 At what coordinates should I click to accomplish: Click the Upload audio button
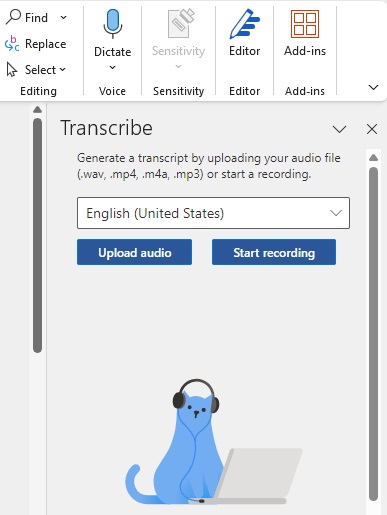point(134,252)
